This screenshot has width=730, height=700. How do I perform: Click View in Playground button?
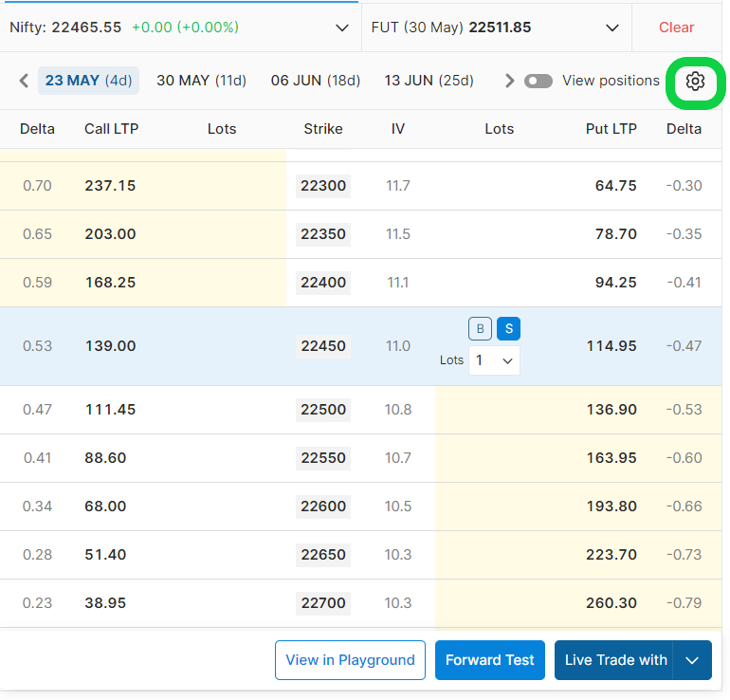[x=350, y=660]
